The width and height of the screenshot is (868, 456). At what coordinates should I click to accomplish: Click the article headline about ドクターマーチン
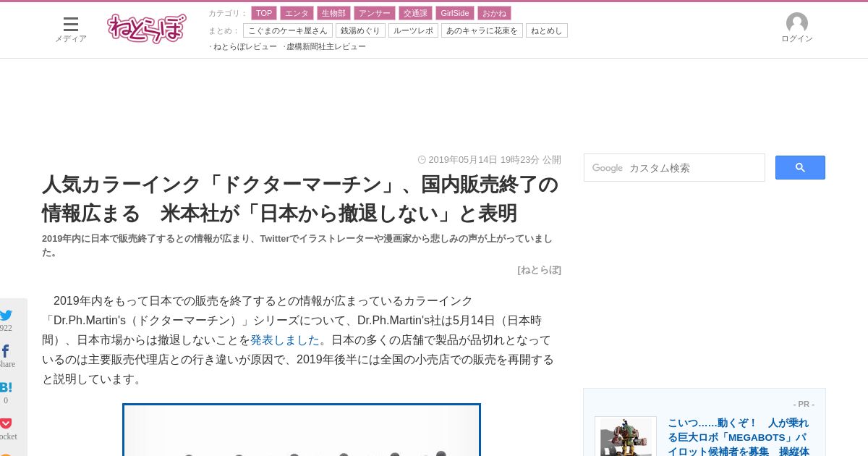click(300, 199)
